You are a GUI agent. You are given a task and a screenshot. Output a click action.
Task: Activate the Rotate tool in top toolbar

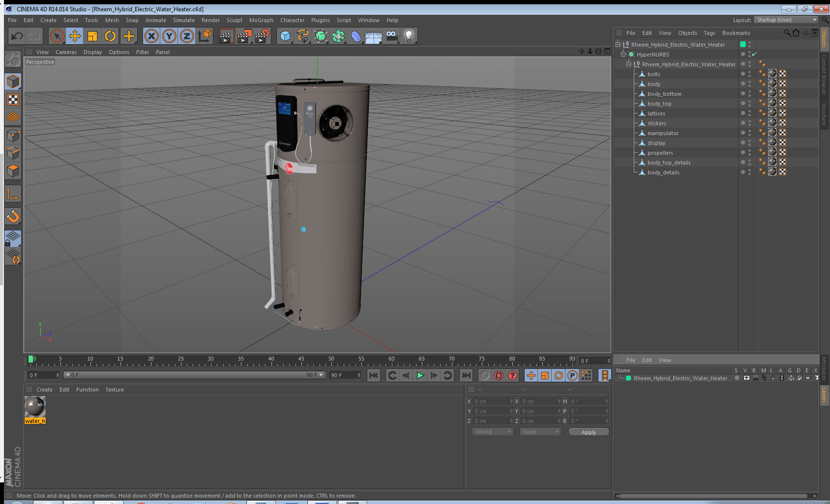pyautogui.click(x=110, y=36)
